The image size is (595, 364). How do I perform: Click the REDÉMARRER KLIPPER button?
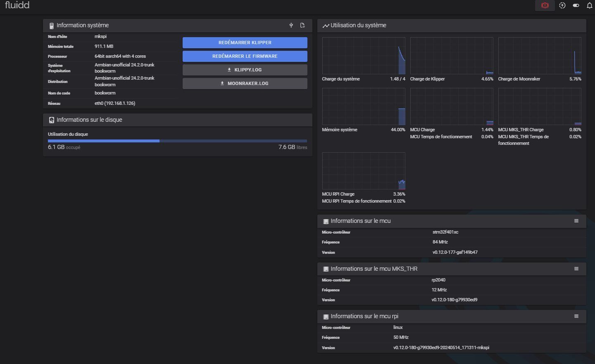coord(245,43)
